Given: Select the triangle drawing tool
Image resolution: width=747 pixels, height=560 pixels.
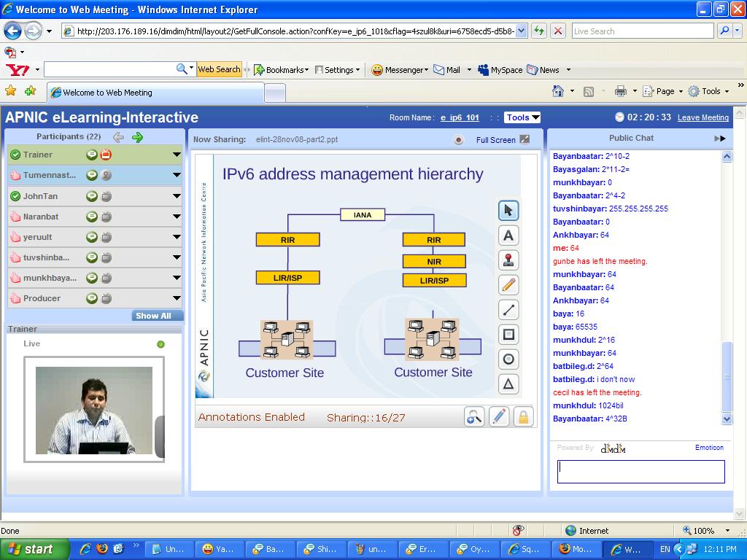Looking at the screenshot, I should pos(508,384).
